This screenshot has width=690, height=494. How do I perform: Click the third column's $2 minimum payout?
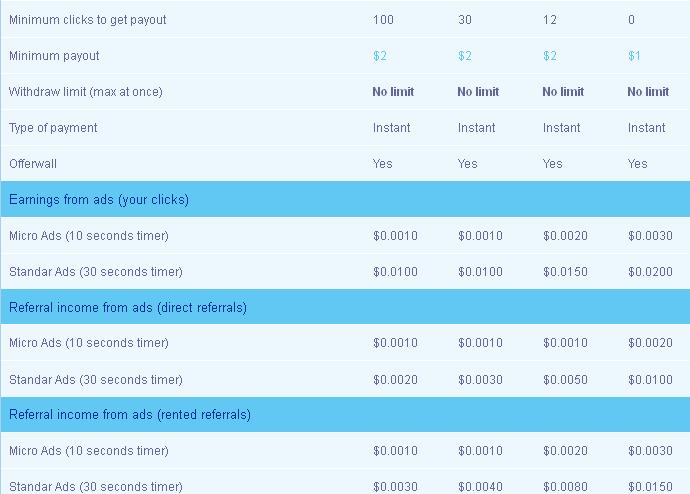pyautogui.click(x=550, y=56)
